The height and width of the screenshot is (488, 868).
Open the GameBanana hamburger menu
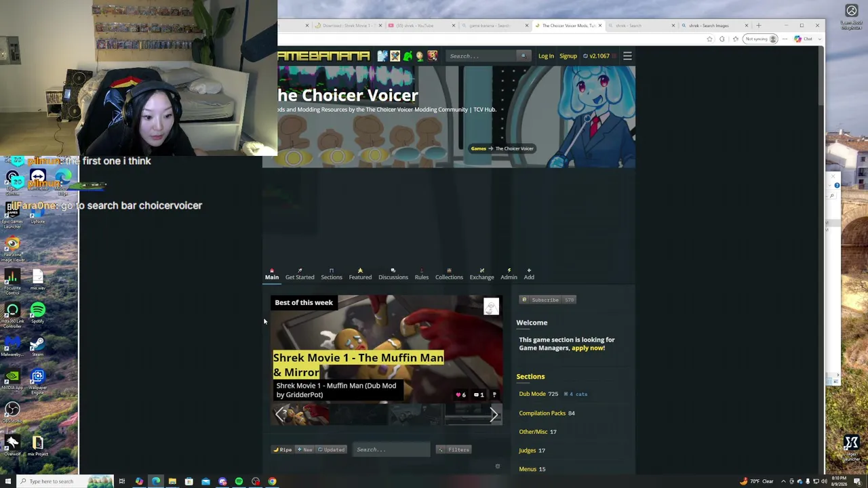(x=627, y=56)
